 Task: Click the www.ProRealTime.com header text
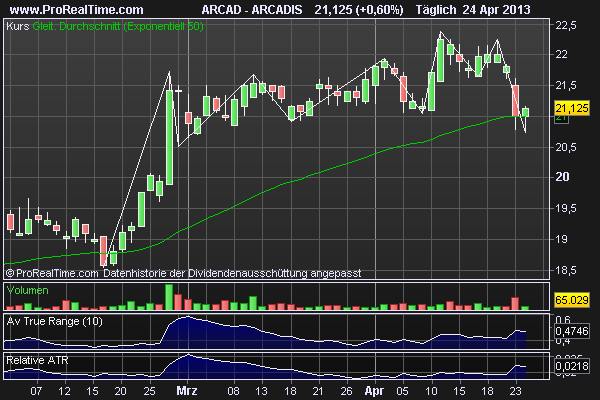click(77, 9)
